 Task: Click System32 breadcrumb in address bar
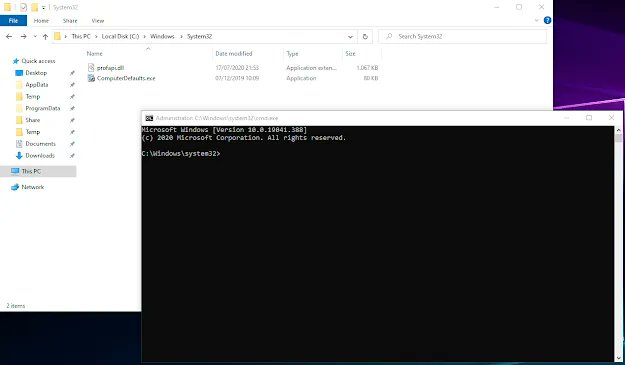click(x=199, y=36)
